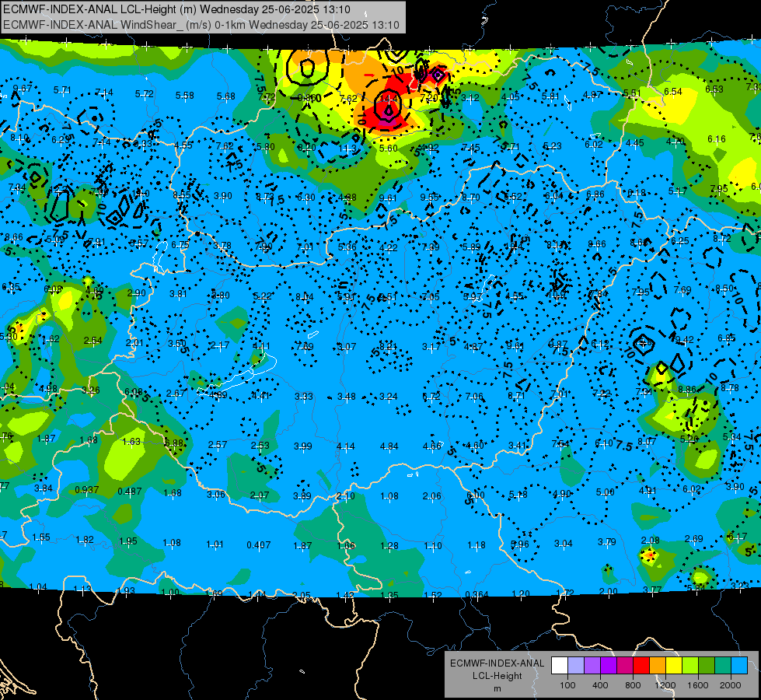This screenshot has height=700, width=761.
Task: Click the wind shear value 3.24
Action: click(x=388, y=397)
